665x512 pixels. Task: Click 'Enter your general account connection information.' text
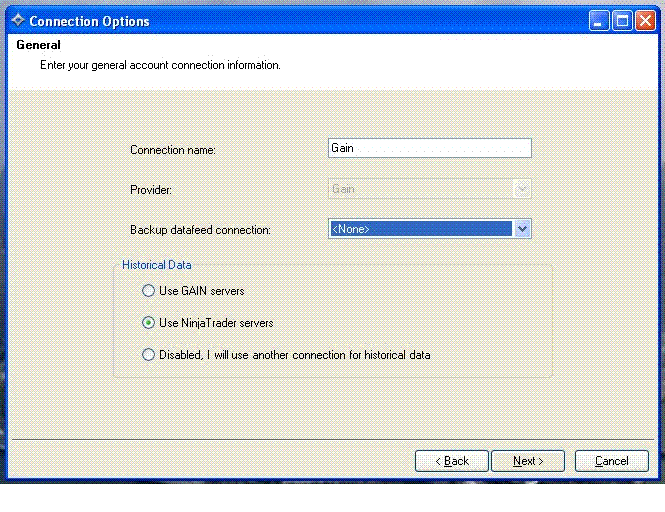(x=160, y=65)
